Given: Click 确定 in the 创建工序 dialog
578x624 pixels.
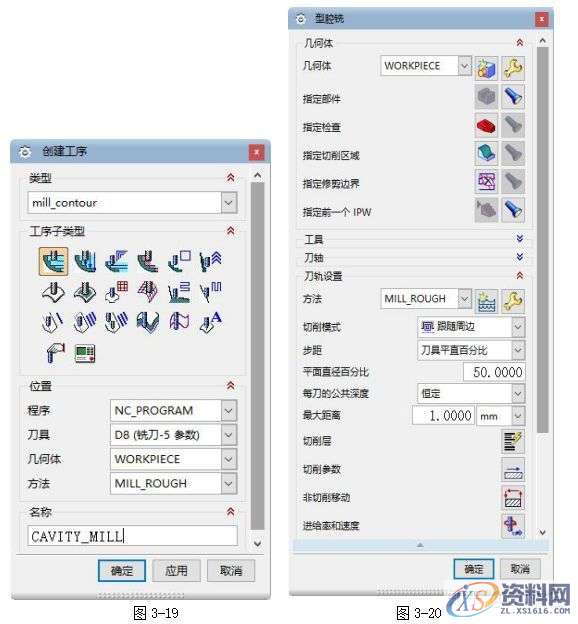Looking at the screenshot, I should point(122,571).
